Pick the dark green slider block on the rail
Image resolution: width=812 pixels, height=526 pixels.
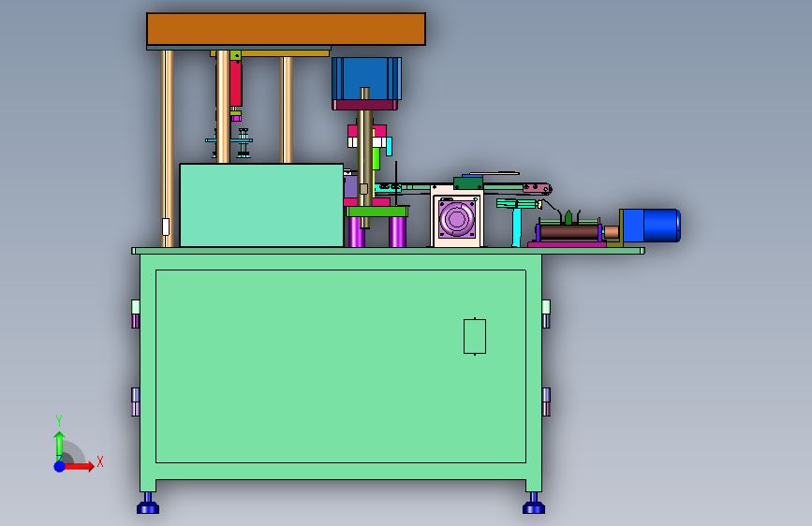pos(468,183)
